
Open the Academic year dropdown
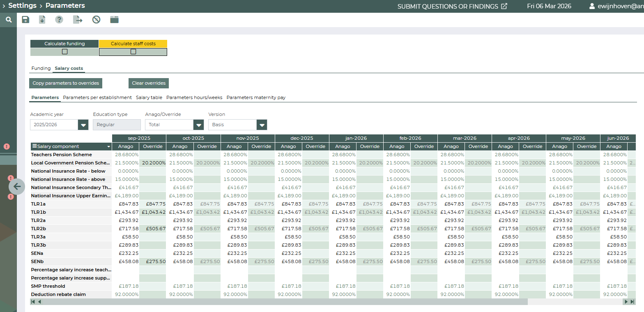(83, 125)
